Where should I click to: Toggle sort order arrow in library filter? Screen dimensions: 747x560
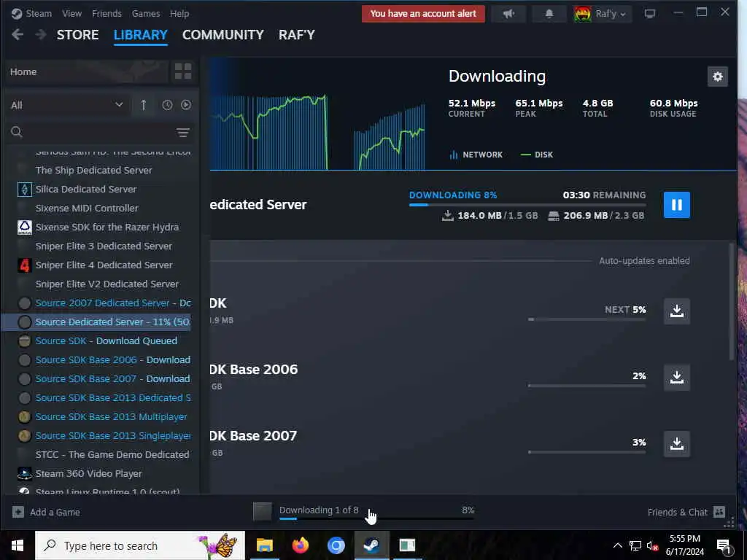pyautogui.click(x=144, y=105)
